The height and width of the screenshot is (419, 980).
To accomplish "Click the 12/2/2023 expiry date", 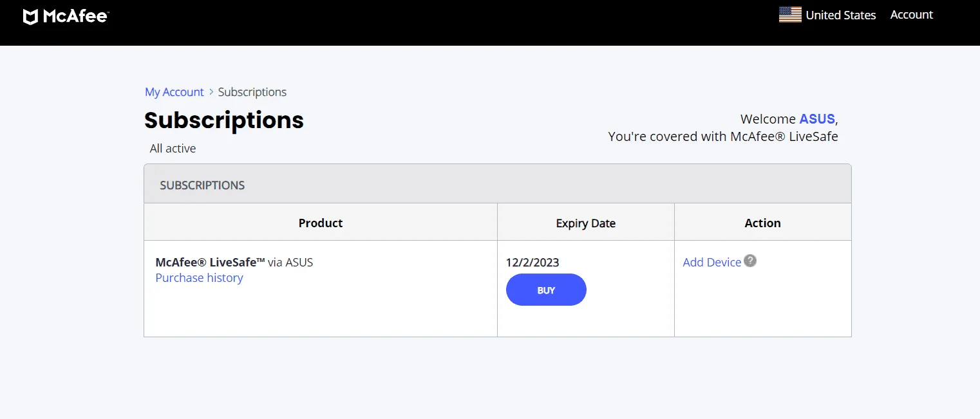I will 532,263.
